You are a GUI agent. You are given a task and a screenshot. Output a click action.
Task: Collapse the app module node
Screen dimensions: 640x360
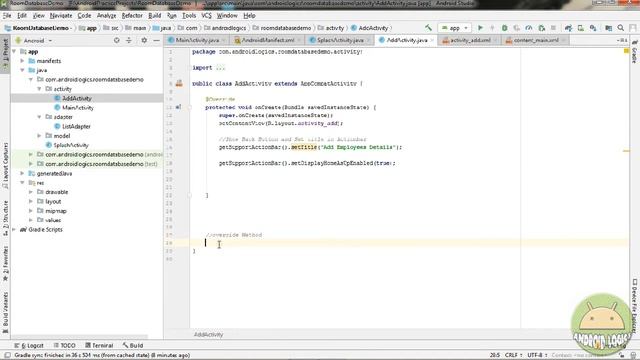(15, 51)
